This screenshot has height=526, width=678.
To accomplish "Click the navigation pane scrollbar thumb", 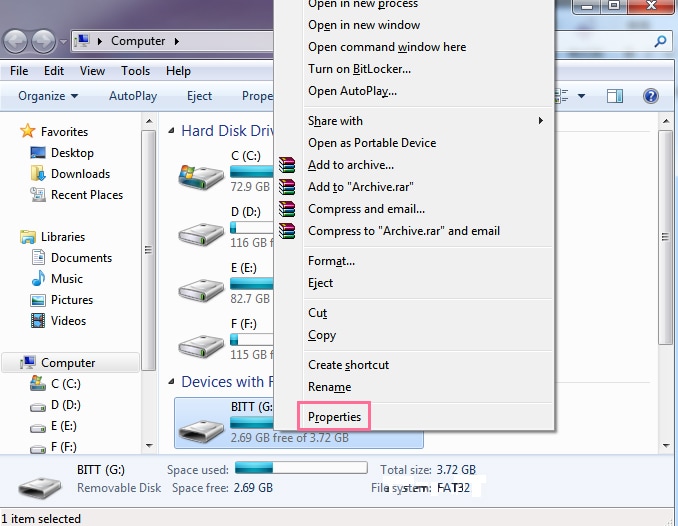I will (x=148, y=250).
